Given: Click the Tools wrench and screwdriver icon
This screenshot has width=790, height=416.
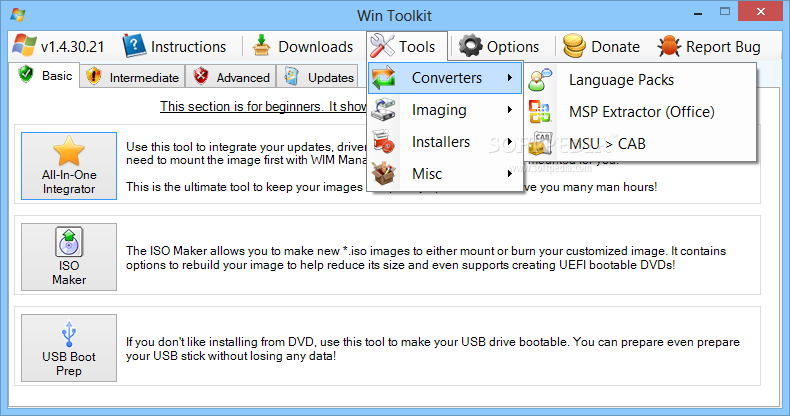Looking at the screenshot, I should point(382,46).
